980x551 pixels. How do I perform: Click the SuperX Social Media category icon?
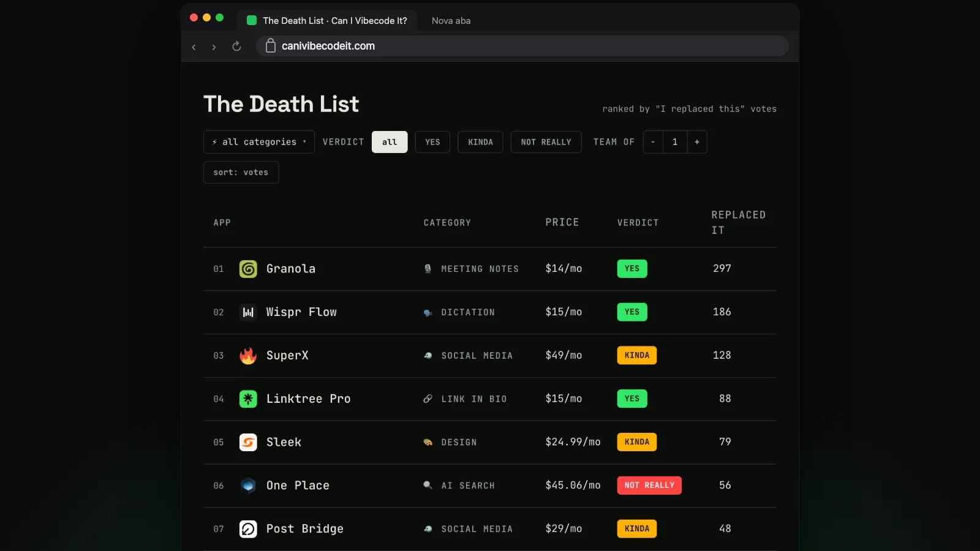[x=428, y=356]
